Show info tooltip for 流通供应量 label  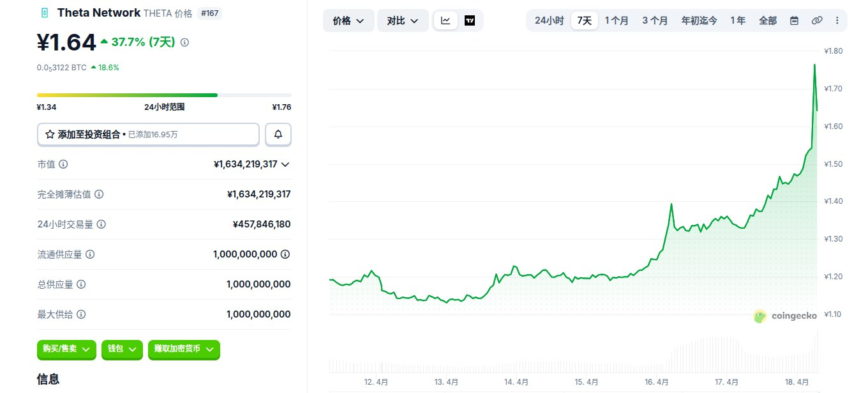point(90,254)
